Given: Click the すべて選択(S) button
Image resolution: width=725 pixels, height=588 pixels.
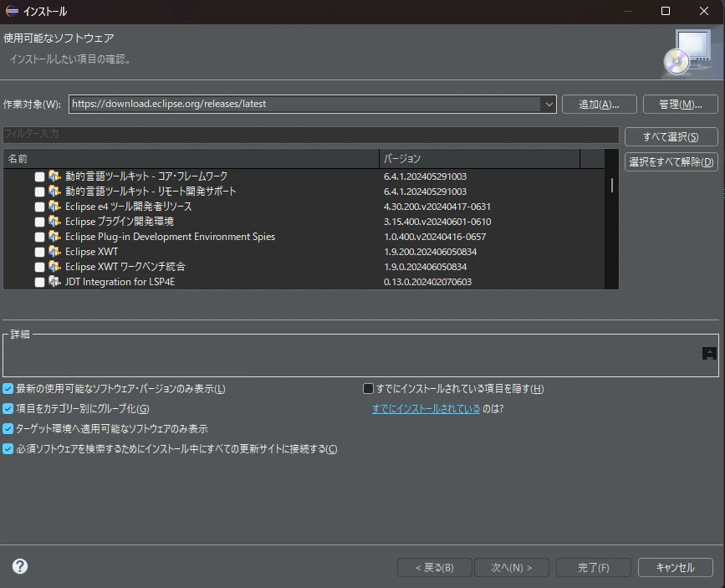Looking at the screenshot, I should coord(671,137).
